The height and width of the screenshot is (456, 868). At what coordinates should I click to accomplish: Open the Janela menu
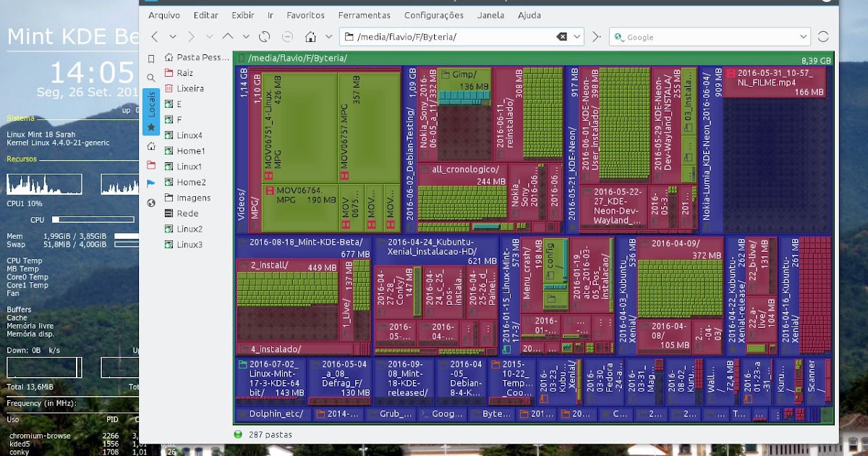pyautogui.click(x=491, y=15)
